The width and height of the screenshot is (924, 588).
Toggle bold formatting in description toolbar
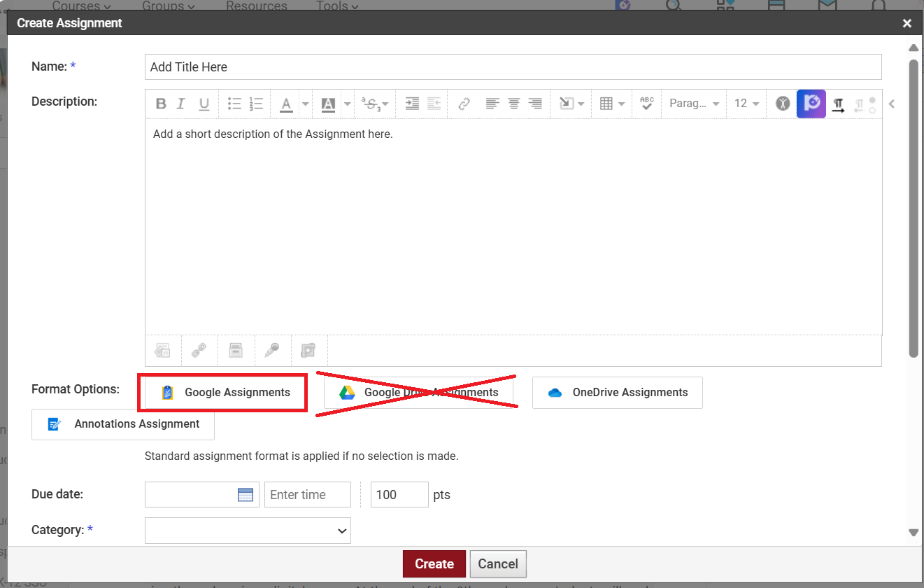(x=161, y=104)
